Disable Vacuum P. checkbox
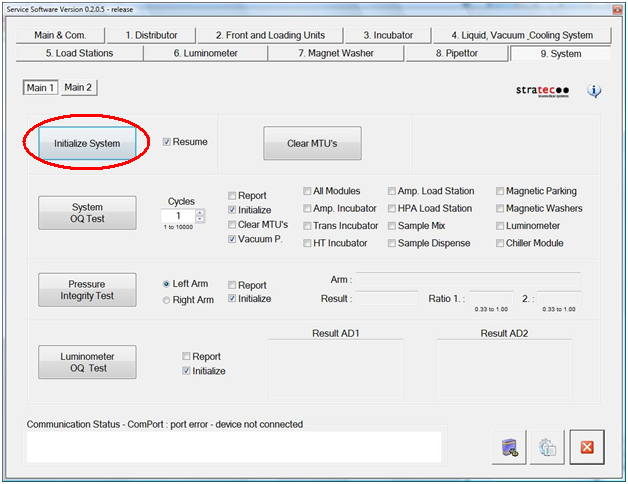The width and height of the screenshot is (628, 484). (233, 240)
